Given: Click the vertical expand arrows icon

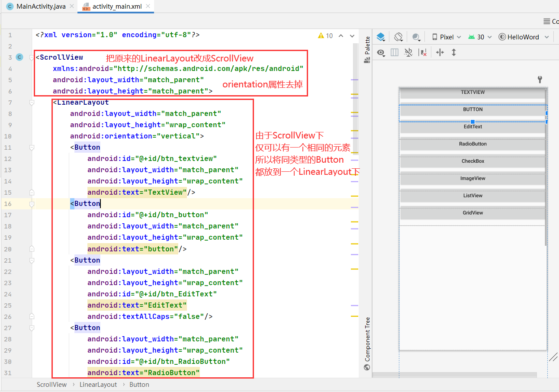Looking at the screenshot, I should 454,52.
